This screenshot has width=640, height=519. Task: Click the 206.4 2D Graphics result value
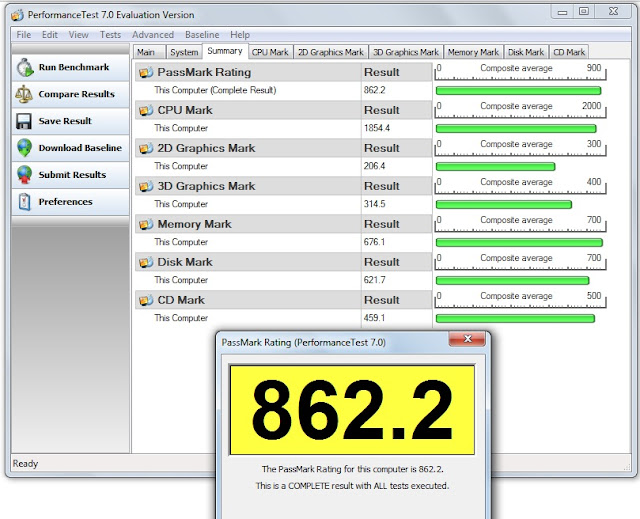374,166
